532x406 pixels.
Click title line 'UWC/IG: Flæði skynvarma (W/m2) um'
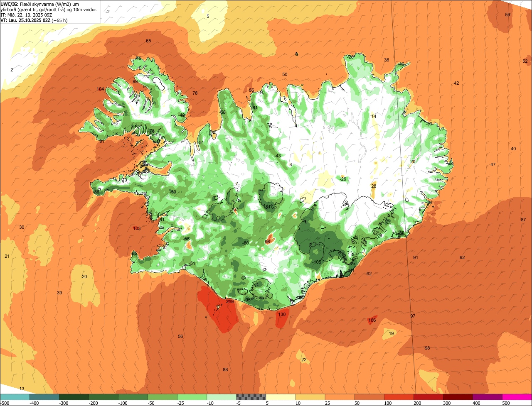point(39,4)
